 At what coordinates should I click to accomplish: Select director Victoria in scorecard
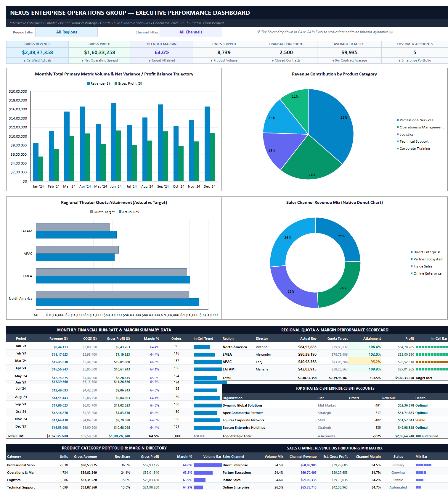[261, 347]
